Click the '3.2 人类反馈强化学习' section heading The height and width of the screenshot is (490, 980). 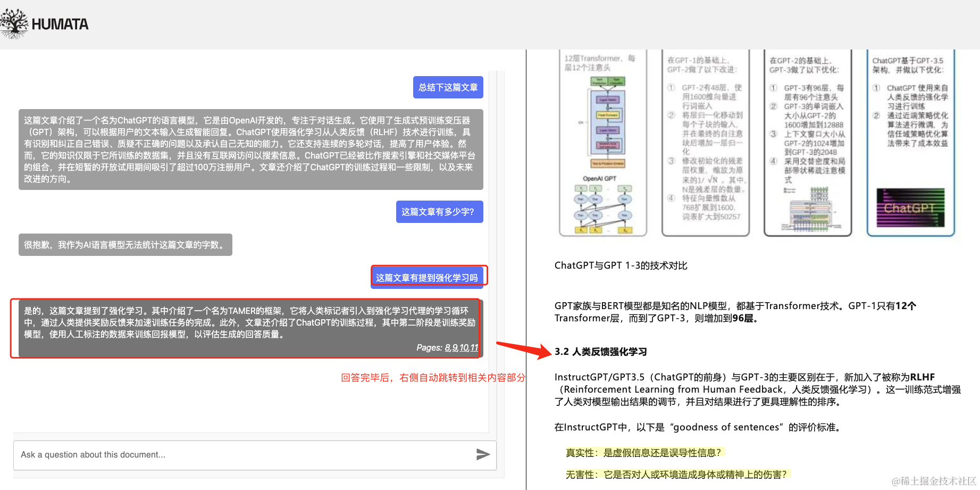click(x=600, y=352)
